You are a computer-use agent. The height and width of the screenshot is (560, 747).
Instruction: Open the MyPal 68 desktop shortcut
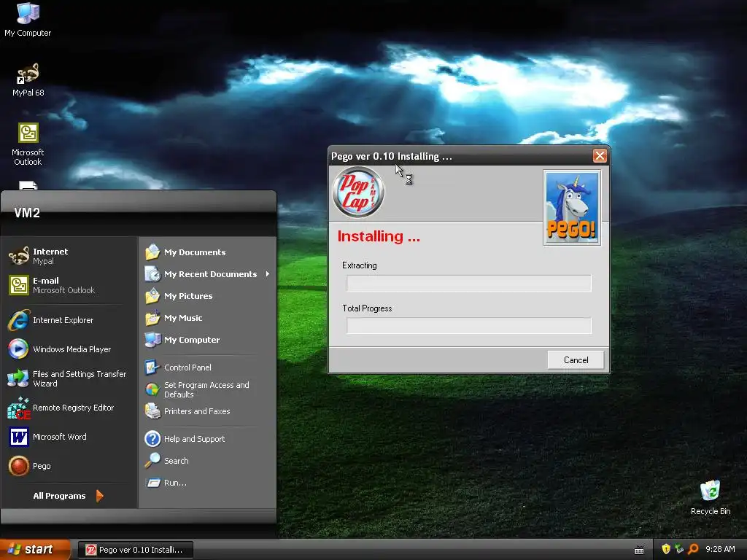[x=28, y=79]
